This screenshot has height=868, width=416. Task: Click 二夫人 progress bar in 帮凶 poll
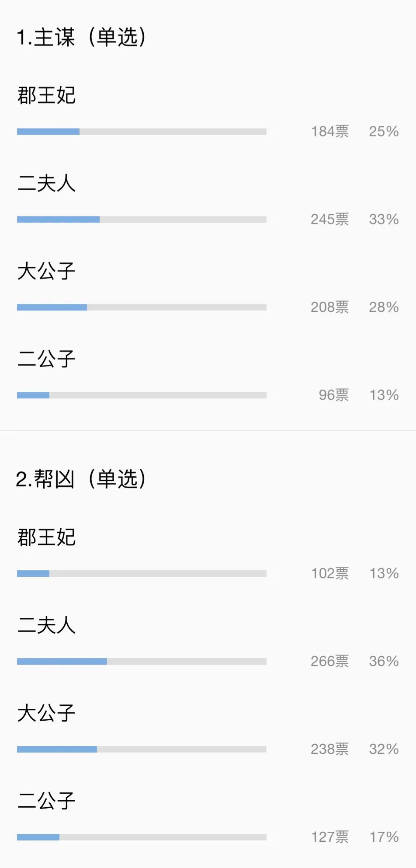(142, 662)
